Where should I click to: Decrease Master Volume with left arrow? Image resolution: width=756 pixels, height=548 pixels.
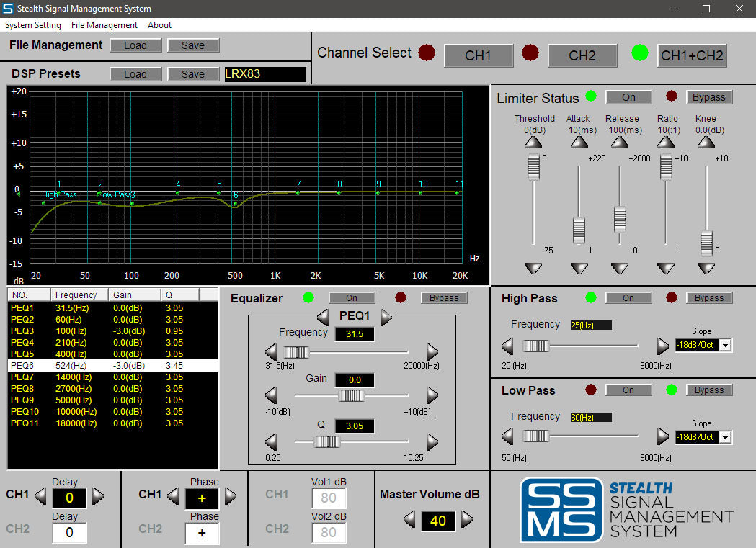pyautogui.click(x=409, y=519)
